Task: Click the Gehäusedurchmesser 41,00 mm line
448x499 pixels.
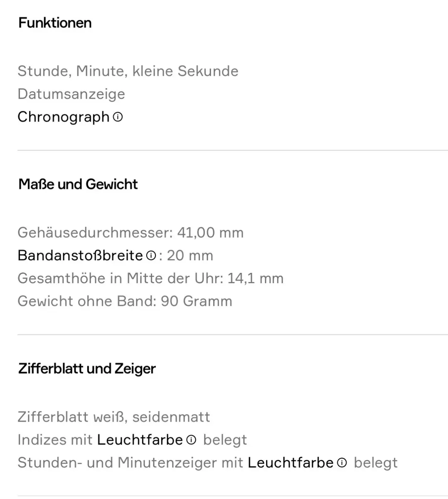Action: (x=130, y=232)
